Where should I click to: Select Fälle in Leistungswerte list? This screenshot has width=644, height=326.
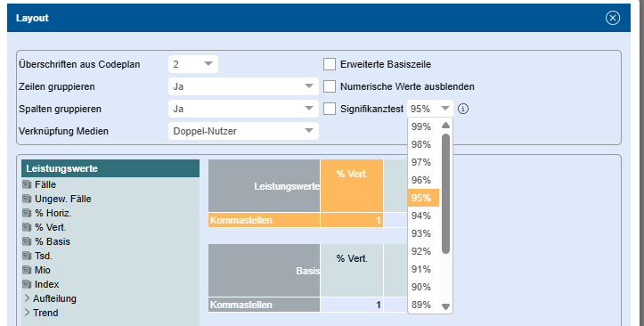pos(45,184)
